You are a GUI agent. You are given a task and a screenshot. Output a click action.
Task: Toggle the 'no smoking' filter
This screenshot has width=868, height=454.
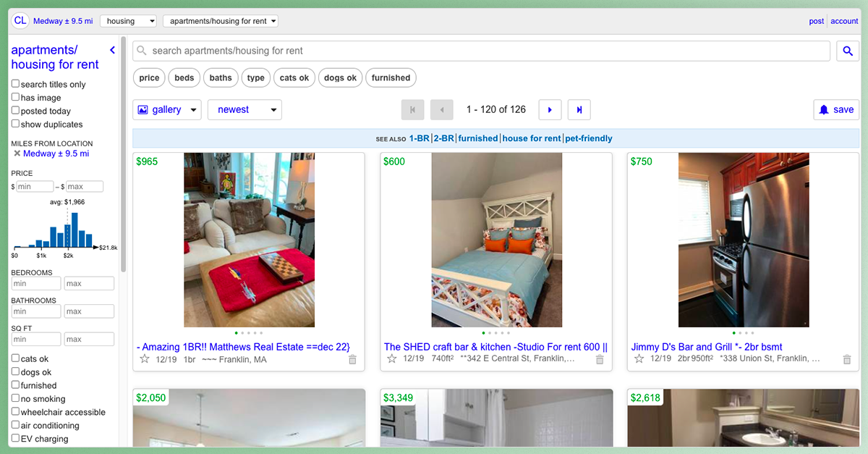point(14,398)
